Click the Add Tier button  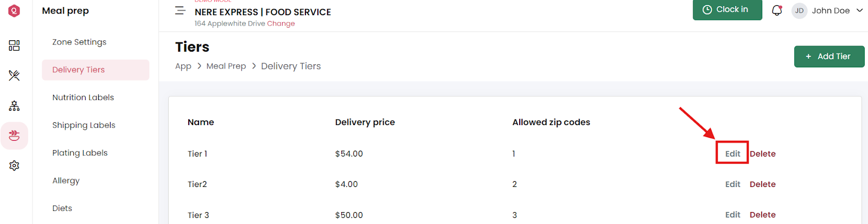(x=829, y=57)
